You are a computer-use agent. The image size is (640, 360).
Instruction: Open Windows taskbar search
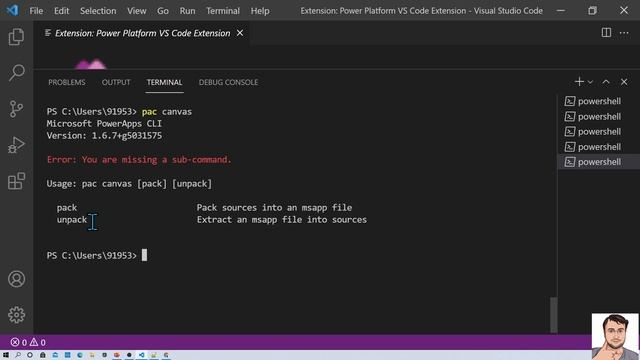(x=18, y=355)
